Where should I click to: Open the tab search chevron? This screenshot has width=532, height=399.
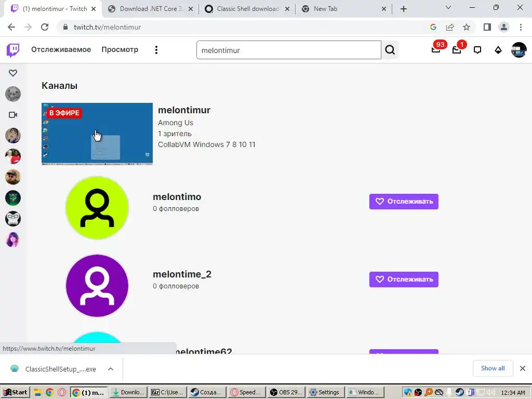point(448,7)
